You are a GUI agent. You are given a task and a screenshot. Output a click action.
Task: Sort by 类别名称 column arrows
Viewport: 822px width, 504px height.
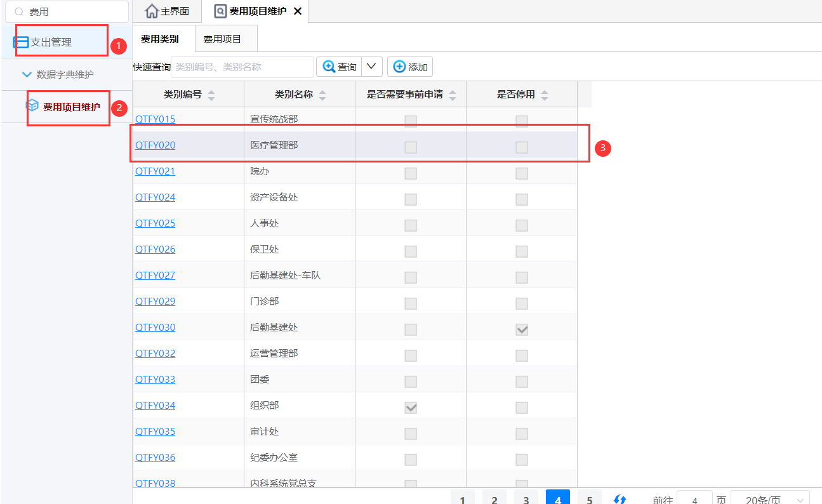tap(322, 95)
